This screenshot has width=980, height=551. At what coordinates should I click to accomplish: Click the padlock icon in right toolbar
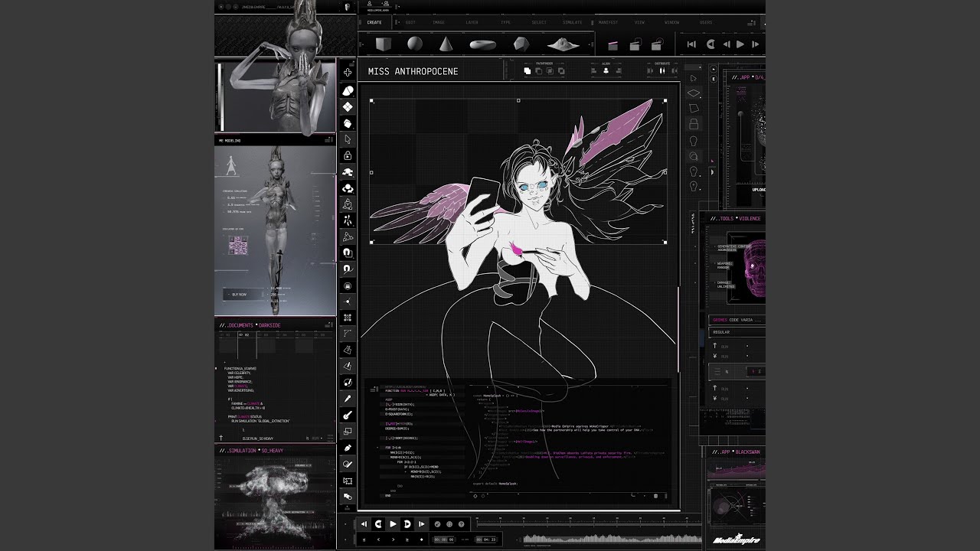coord(694,124)
